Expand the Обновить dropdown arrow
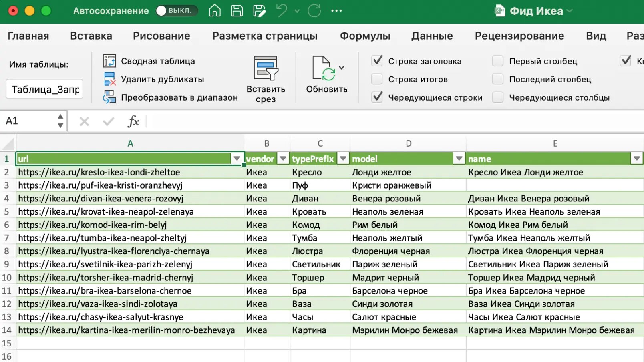The image size is (644, 362). pos(342,68)
